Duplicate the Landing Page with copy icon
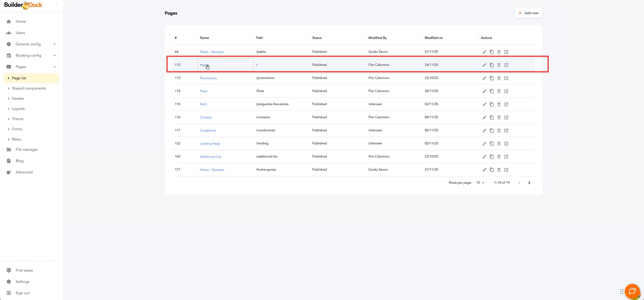This screenshot has width=644, height=300. pos(491,144)
